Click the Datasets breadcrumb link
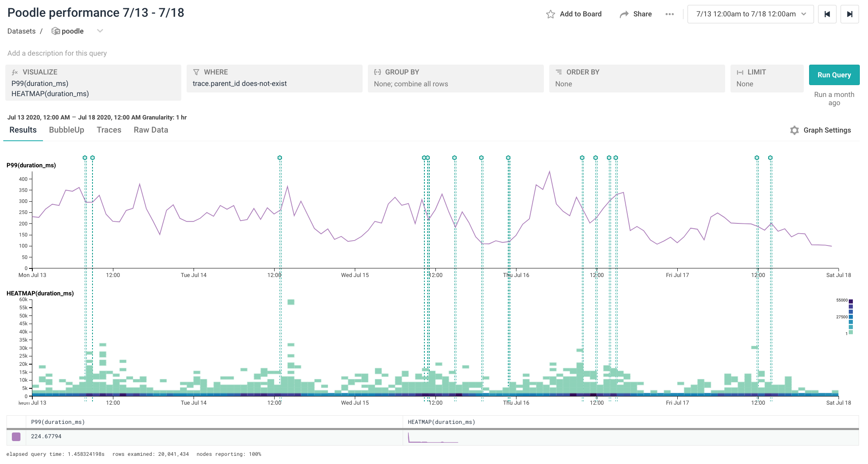This screenshot has height=464, width=868. [21, 31]
